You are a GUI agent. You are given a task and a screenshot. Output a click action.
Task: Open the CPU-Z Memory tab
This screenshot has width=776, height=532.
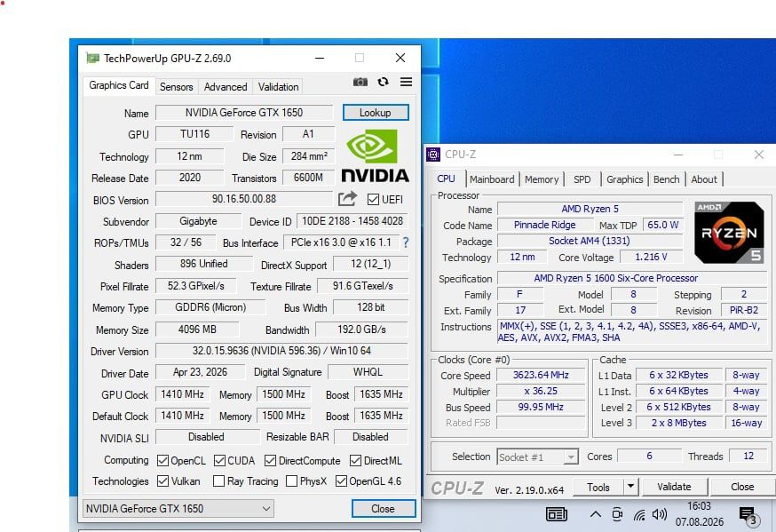[542, 179]
